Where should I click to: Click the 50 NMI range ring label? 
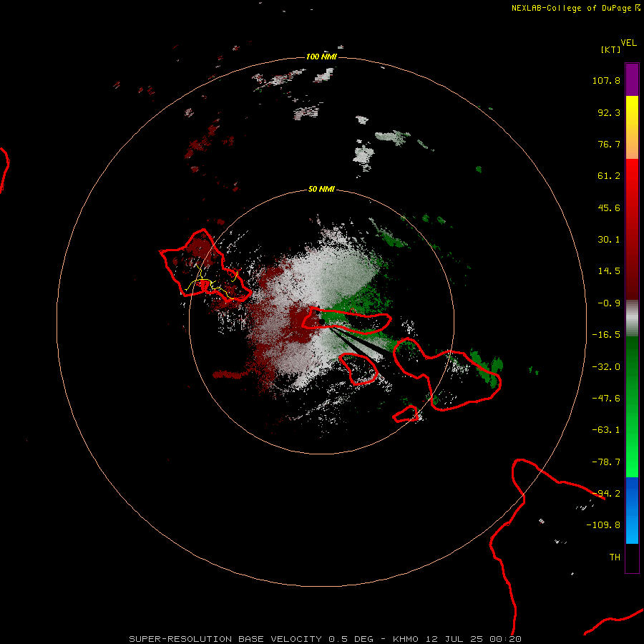coord(321,190)
